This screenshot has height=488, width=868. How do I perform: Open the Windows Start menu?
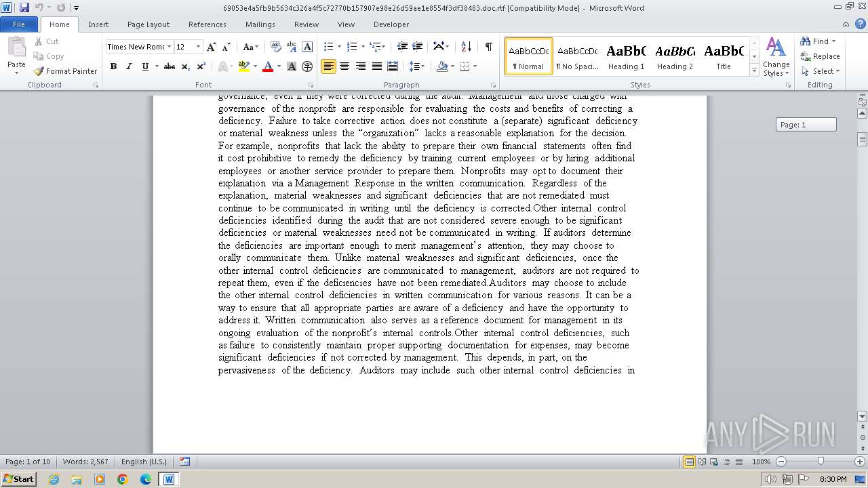point(18,479)
